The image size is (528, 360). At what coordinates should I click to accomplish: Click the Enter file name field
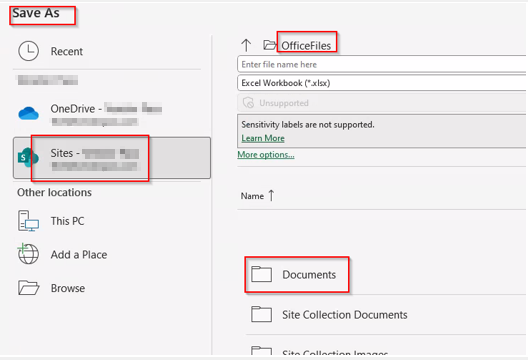click(x=382, y=64)
